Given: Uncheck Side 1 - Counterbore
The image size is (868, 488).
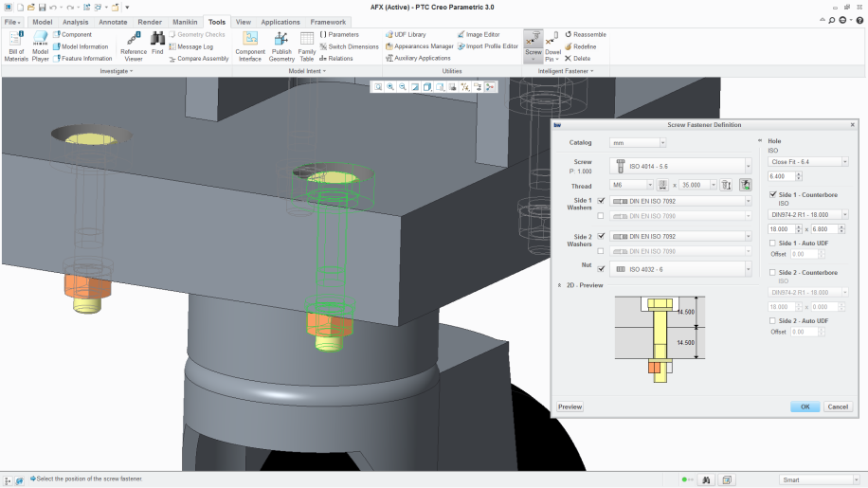Looking at the screenshot, I should pyautogui.click(x=773, y=195).
